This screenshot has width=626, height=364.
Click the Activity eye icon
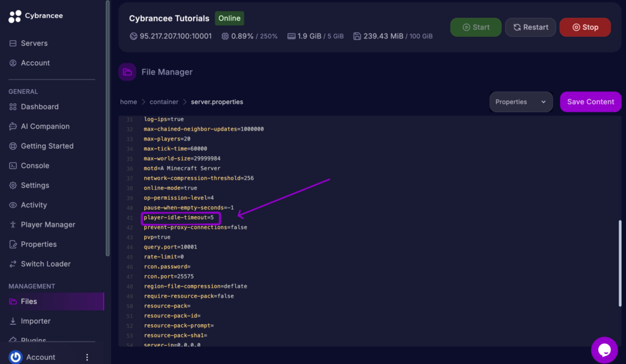13,205
